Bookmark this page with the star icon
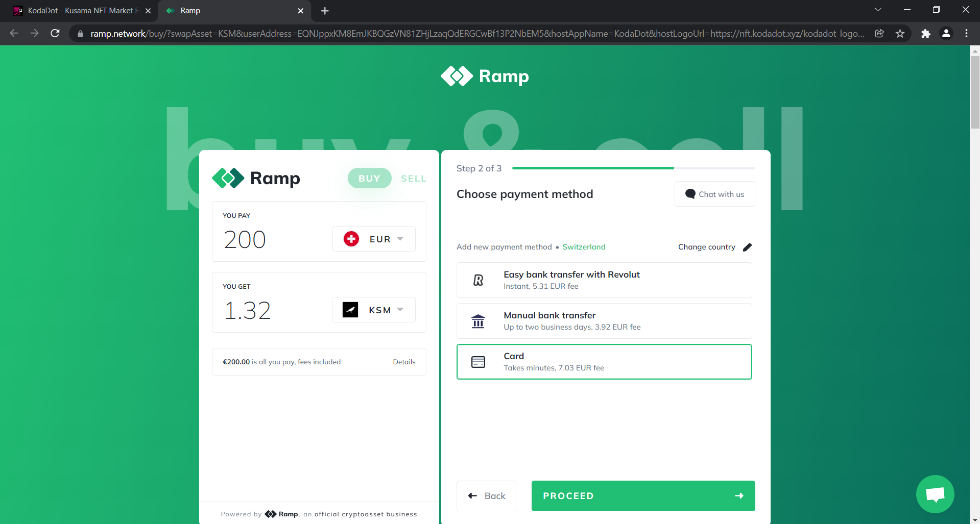 [900, 34]
